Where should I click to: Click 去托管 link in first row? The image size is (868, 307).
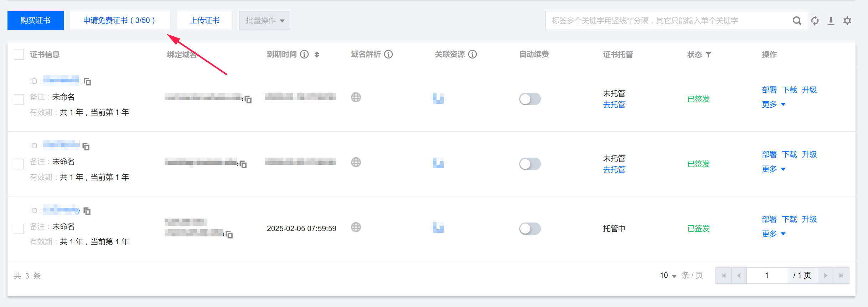(614, 104)
